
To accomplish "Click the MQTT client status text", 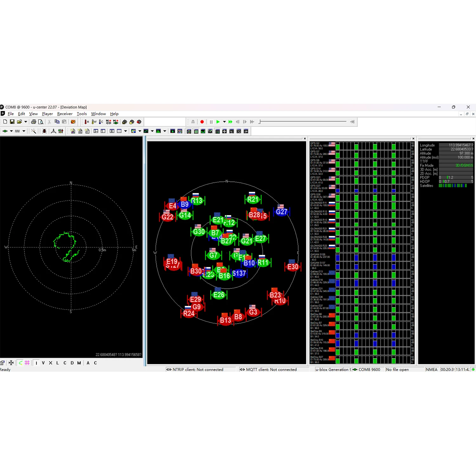I will tap(271, 369).
